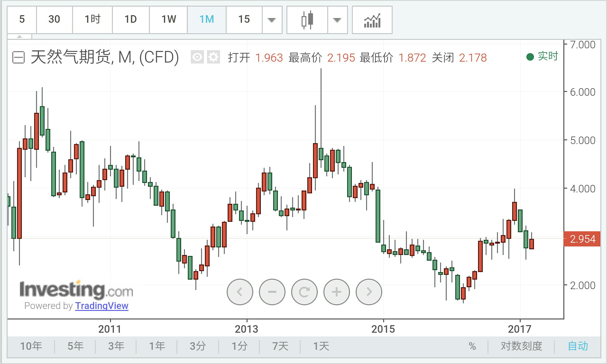
Task: Set the range to 1年
Action: click(x=157, y=346)
